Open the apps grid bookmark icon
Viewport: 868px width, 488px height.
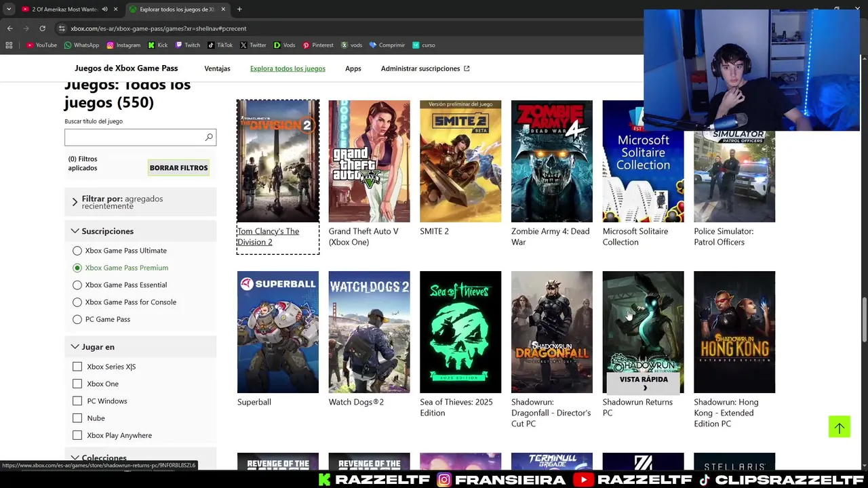pos(9,45)
